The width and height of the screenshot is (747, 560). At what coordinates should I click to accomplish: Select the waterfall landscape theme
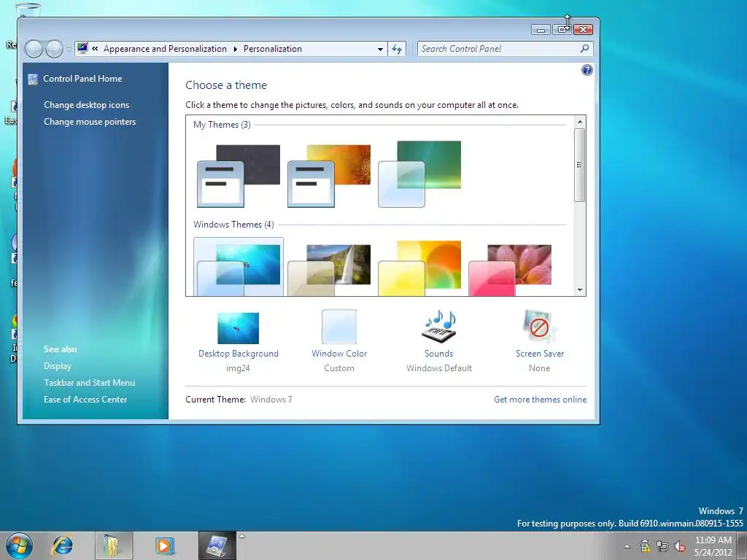coord(329,270)
